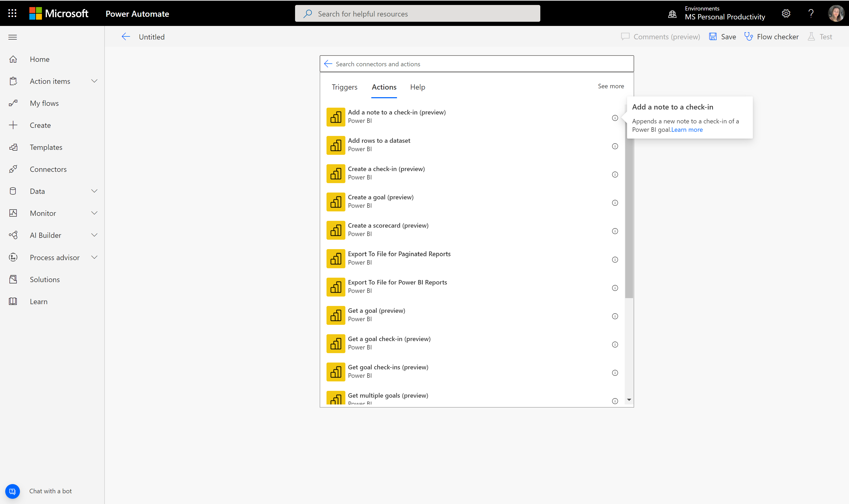Click the Export To File for Paginated Reports icon
The width and height of the screenshot is (849, 504).
[x=335, y=259]
